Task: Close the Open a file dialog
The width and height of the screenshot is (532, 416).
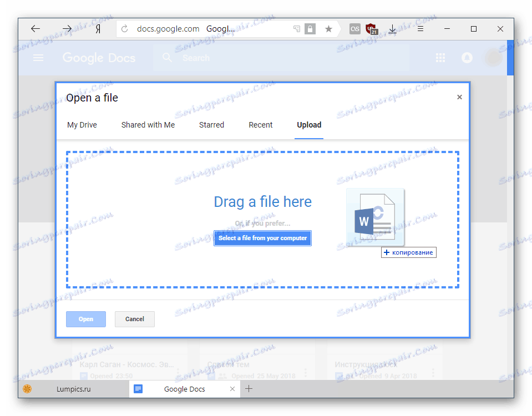Action: click(x=459, y=97)
